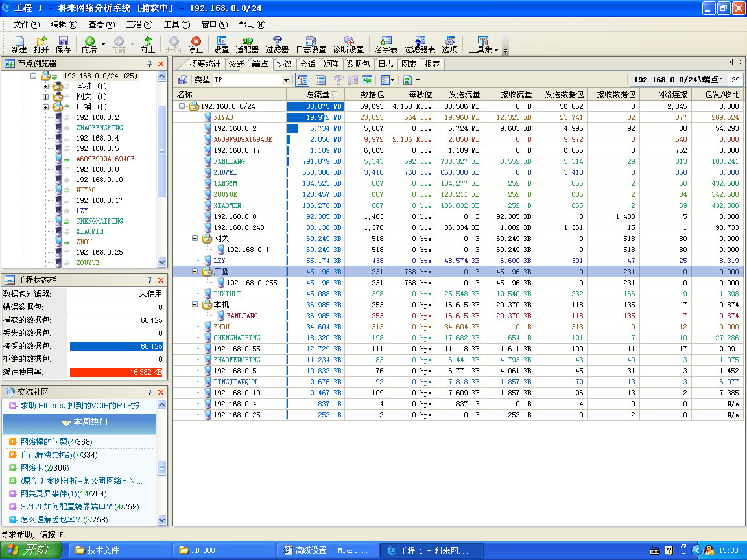Click the 向上 (Up) navigation icon
This screenshot has width=747, height=560.
148,44
